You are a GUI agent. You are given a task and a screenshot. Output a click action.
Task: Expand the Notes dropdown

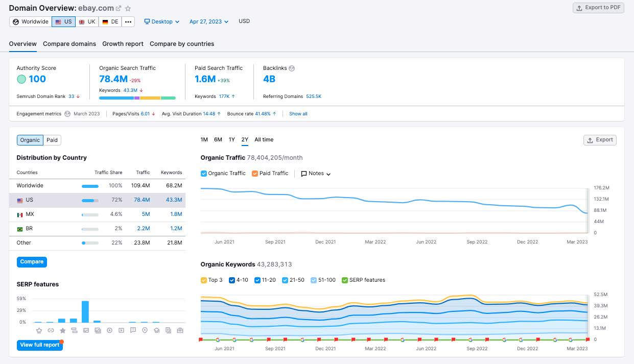(x=316, y=174)
